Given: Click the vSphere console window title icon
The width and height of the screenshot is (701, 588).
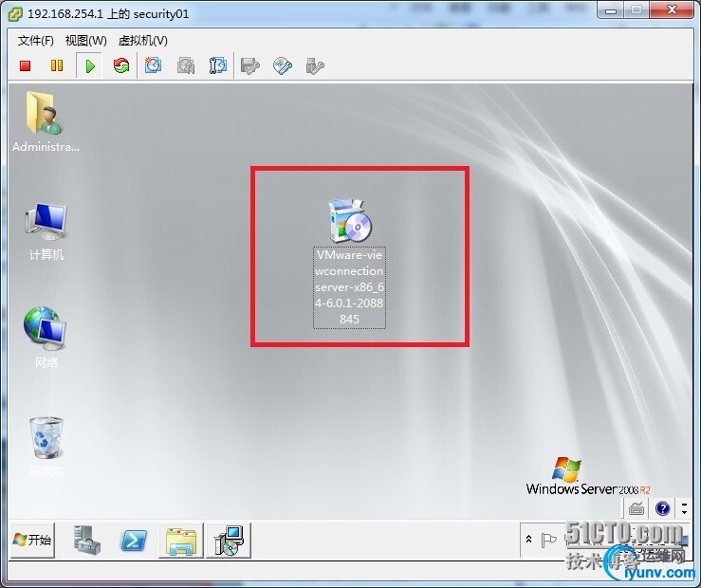Looking at the screenshot, I should click(x=15, y=14).
